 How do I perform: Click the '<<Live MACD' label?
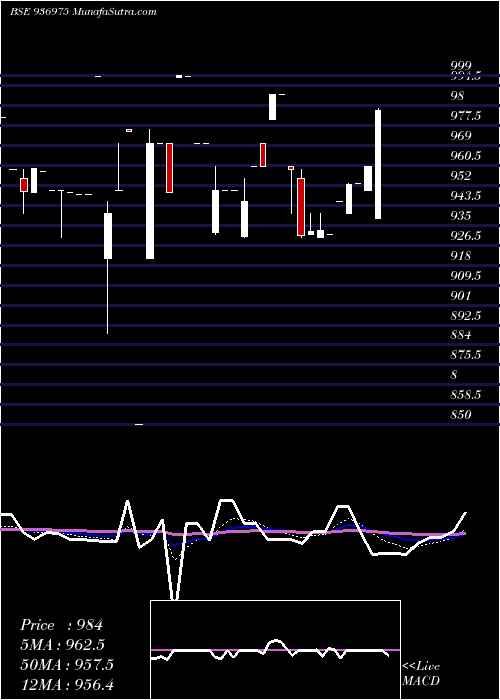(x=421, y=673)
